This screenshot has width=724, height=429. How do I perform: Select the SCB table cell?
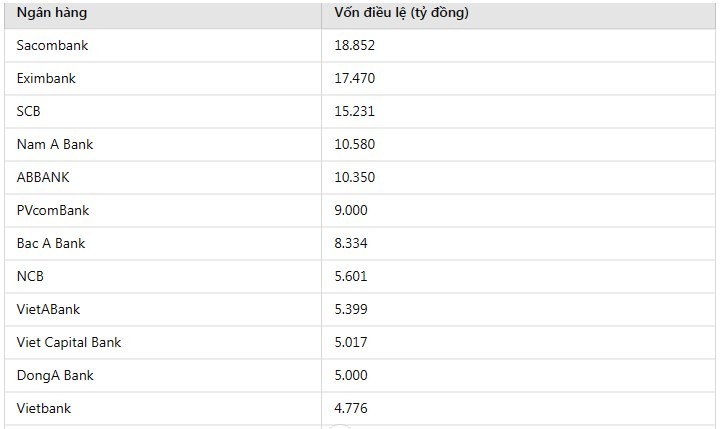tap(29, 111)
